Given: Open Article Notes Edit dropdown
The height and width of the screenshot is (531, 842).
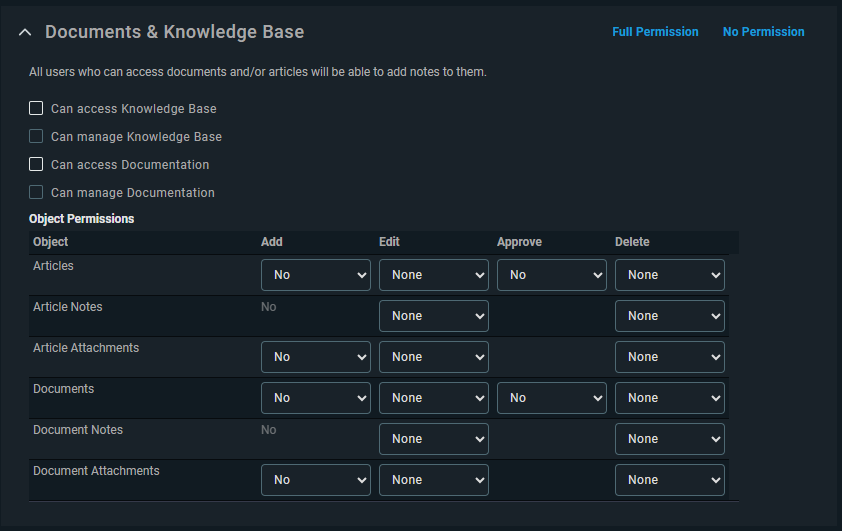Looking at the screenshot, I should pos(434,316).
